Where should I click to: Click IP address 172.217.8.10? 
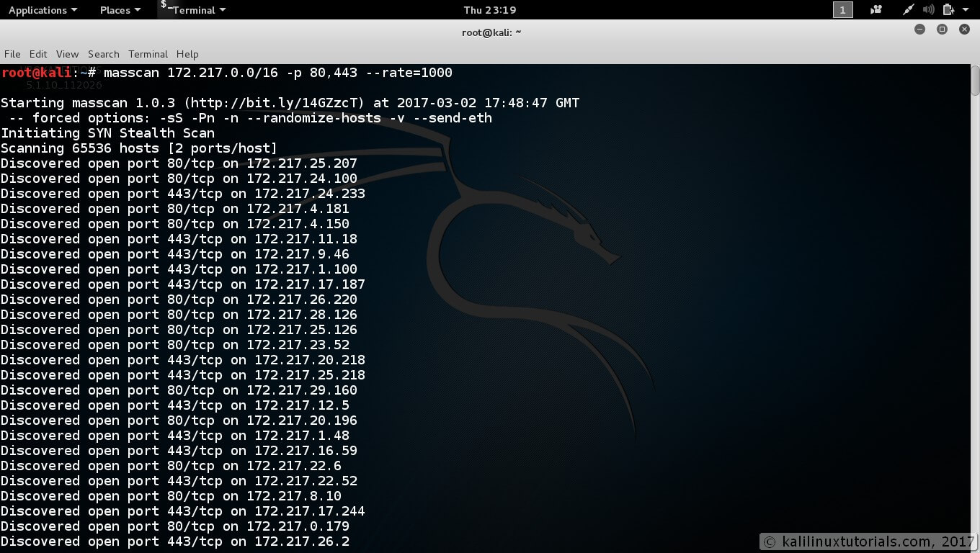tap(294, 496)
